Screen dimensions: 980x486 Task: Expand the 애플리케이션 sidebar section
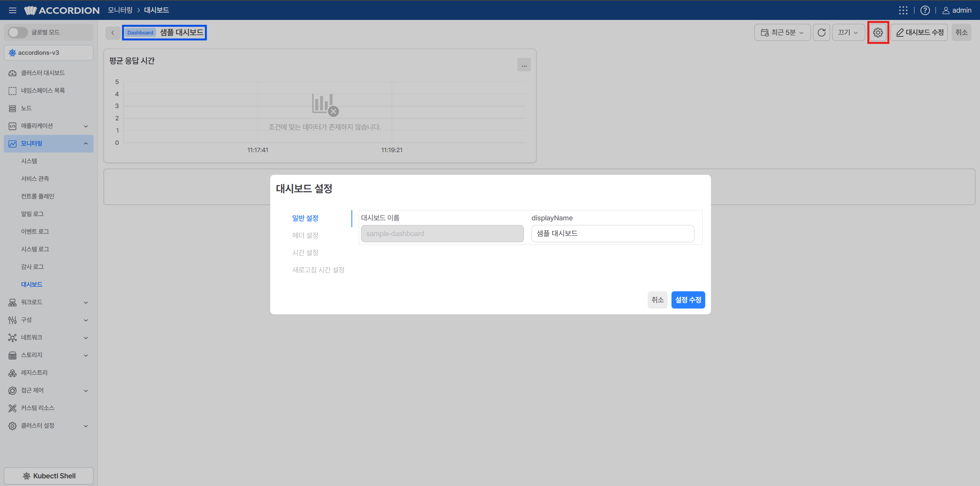tap(49, 126)
